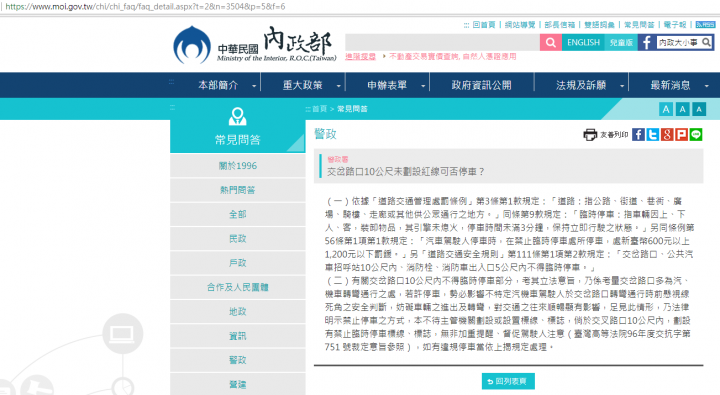Image resolution: width=720 pixels, height=395 pixels.
Task: Select 資訊 category in sidebar
Action: pyautogui.click(x=237, y=336)
